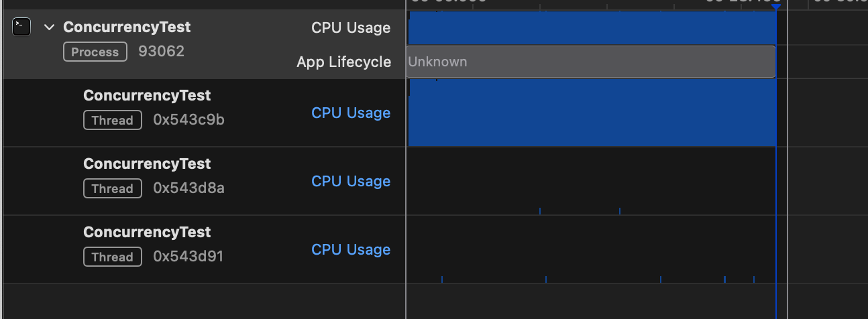Click the process ID 93062
The image size is (868, 319).
tap(161, 52)
